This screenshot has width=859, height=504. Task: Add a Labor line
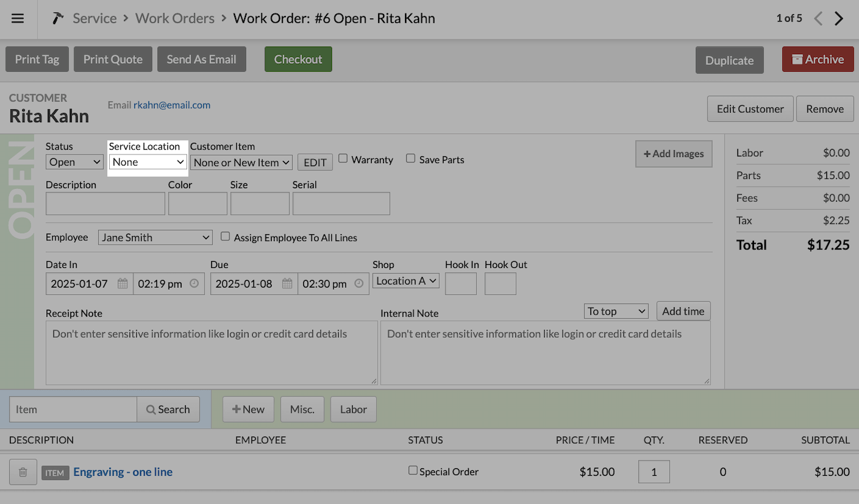click(x=353, y=410)
